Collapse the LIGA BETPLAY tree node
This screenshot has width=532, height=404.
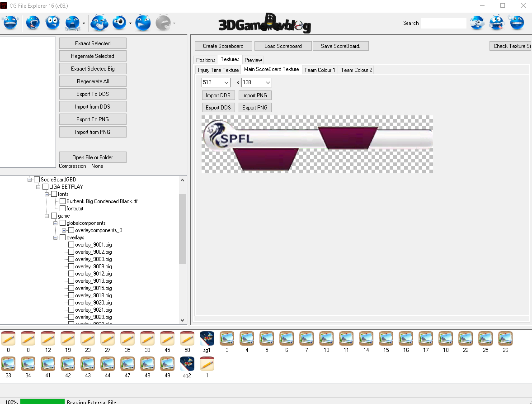(38, 187)
